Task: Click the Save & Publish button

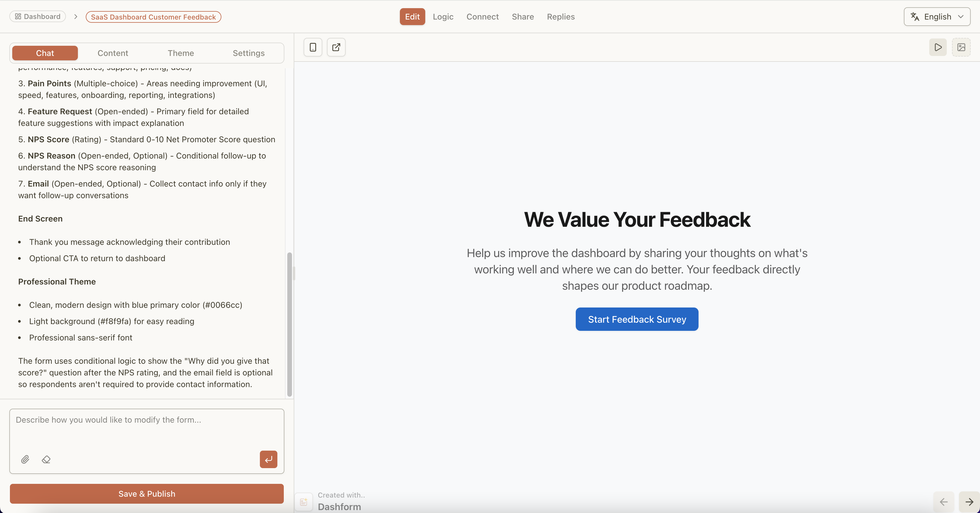Action: coord(147,493)
